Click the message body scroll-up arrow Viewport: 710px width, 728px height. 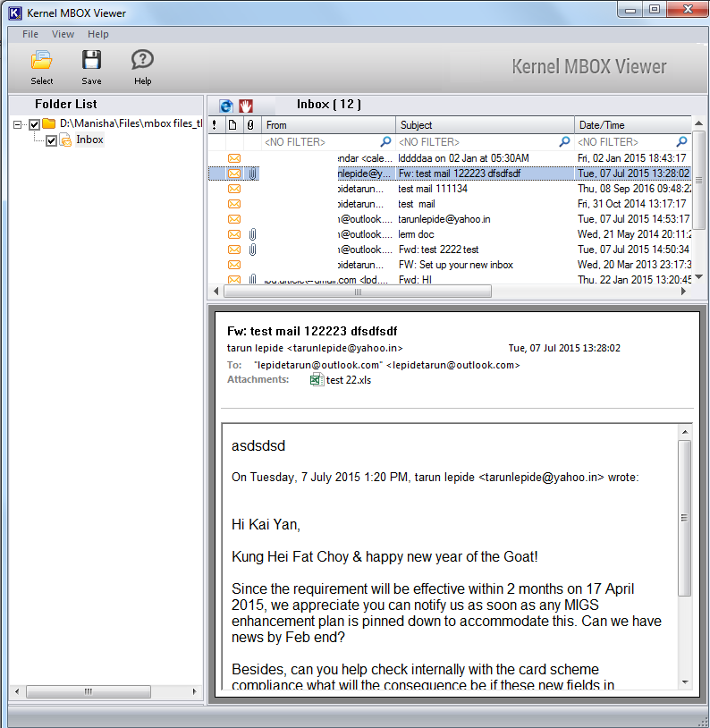click(x=685, y=432)
